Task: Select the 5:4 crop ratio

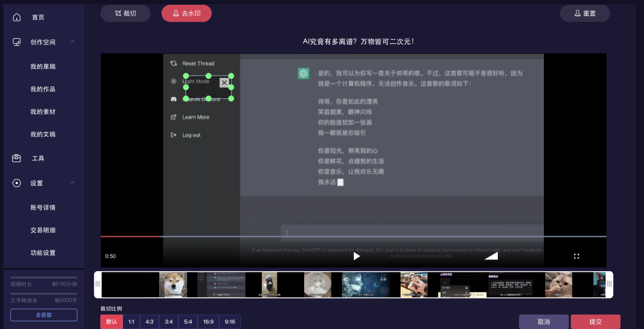Action: [x=188, y=322]
